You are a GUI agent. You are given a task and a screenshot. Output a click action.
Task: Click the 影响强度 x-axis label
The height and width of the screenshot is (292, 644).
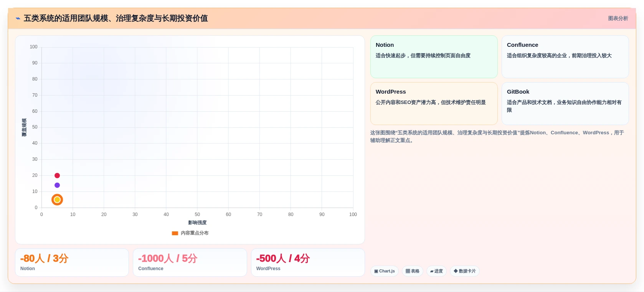[197, 223]
